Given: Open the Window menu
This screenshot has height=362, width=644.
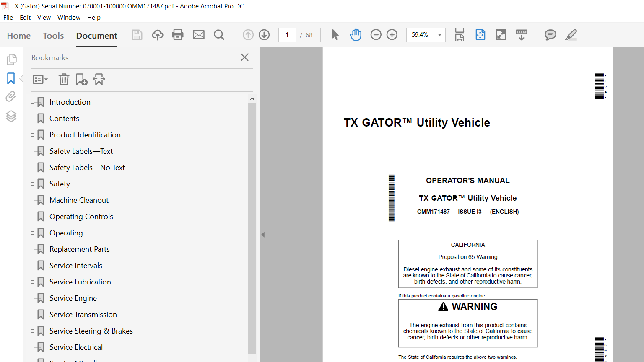Looking at the screenshot, I should tap(69, 18).
